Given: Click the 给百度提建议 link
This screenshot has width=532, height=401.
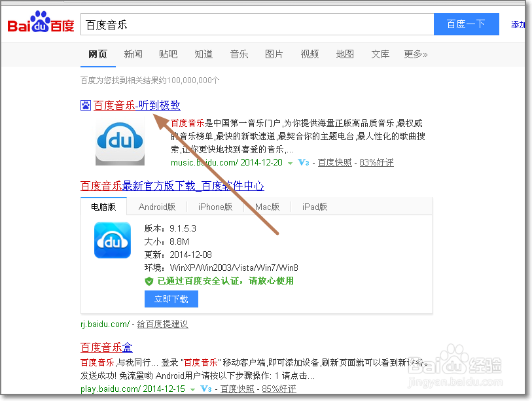Looking at the screenshot, I should click(x=162, y=324).
